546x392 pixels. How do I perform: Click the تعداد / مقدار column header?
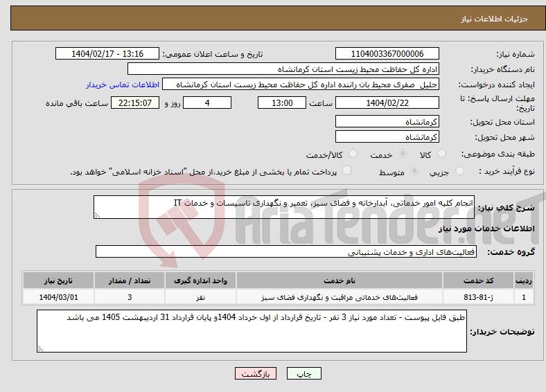pyautogui.click(x=129, y=280)
